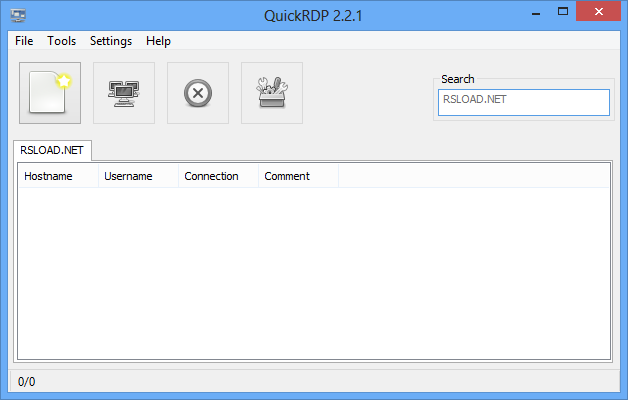Open the connect computers toolbar icon
This screenshot has height=400, width=628.
(x=124, y=93)
